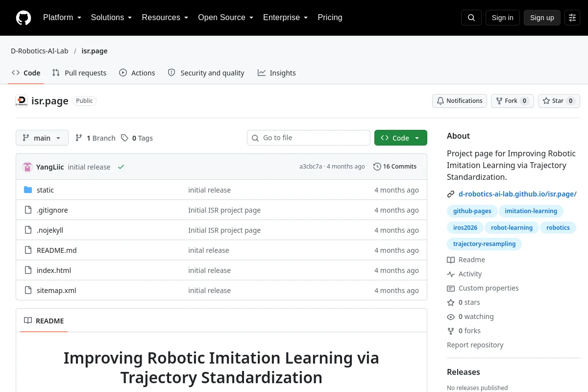Fork this repository
This screenshot has width=588, height=392.
click(x=513, y=101)
